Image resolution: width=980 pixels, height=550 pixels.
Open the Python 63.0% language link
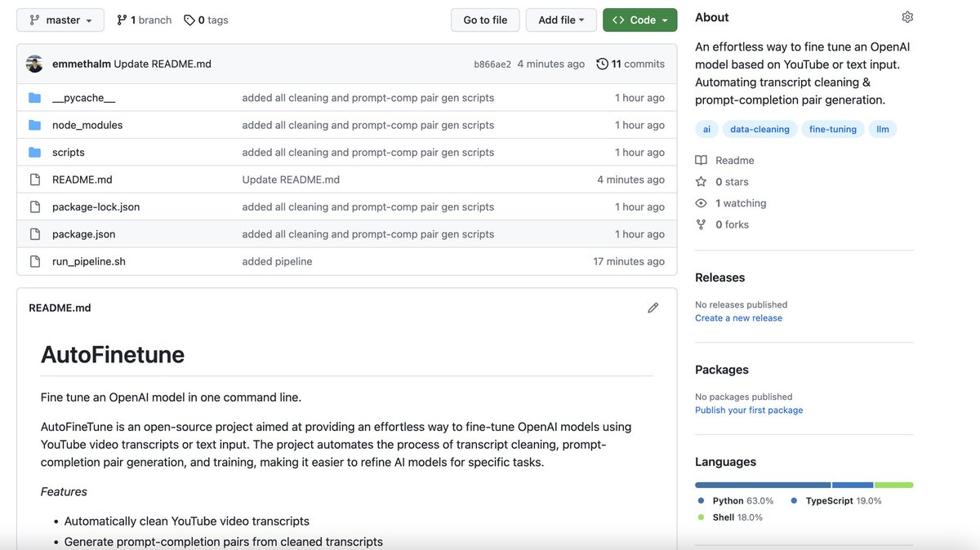point(735,501)
